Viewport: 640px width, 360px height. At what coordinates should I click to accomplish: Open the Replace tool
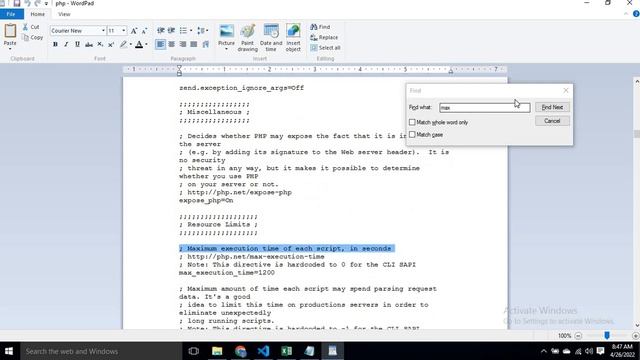point(324,38)
